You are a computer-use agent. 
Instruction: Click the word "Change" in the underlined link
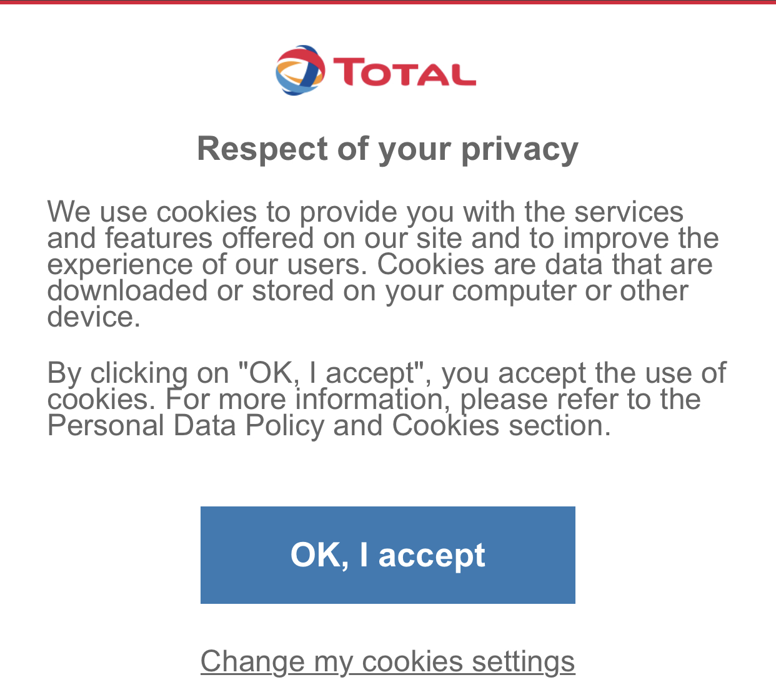[x=252, y=661]
